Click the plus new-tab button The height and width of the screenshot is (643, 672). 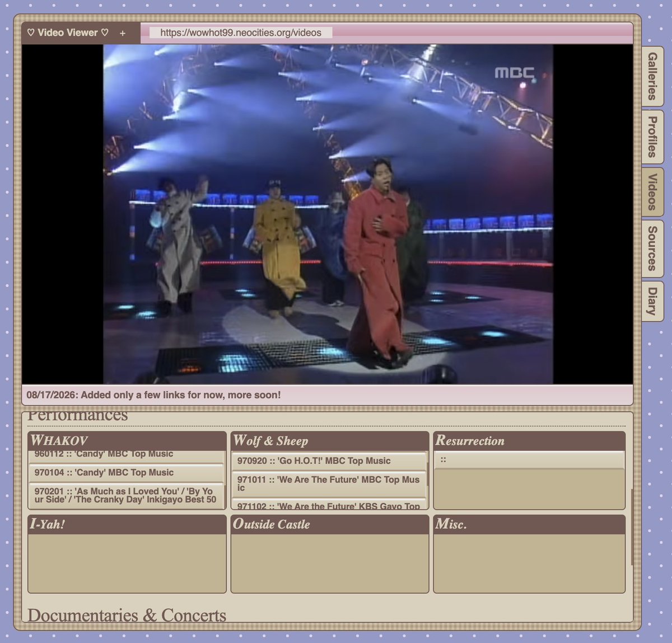pos(123,33)
